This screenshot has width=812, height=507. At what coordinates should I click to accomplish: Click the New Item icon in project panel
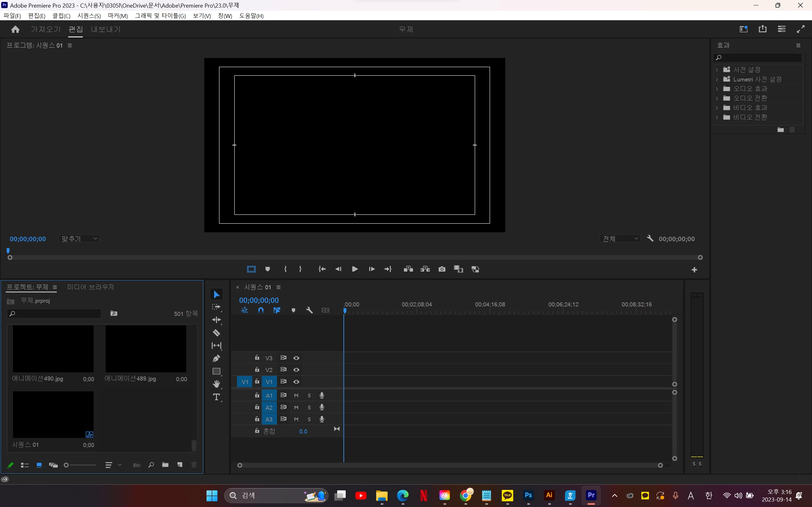point(180,465)
